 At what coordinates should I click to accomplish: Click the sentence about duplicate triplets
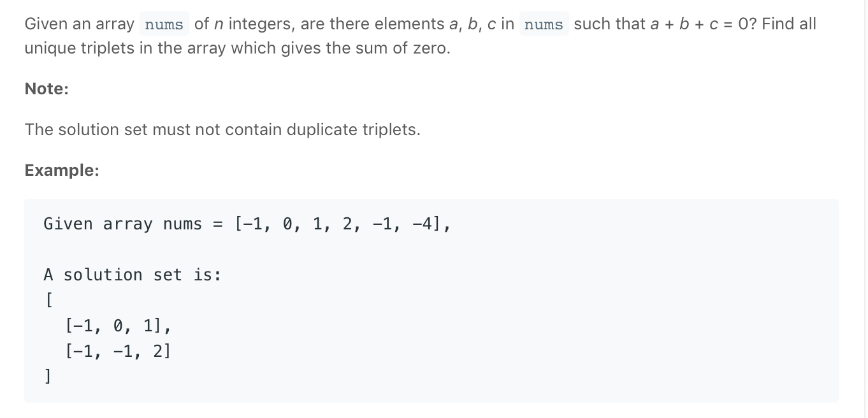click(x=222, y=130)
